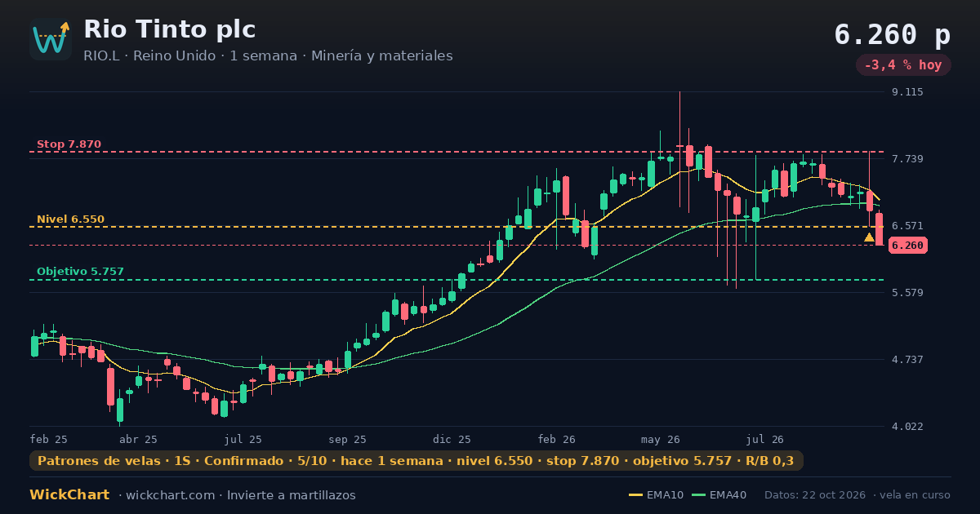
Task: Click the Datos: 22 oct 2026 note
Action: 816,495
